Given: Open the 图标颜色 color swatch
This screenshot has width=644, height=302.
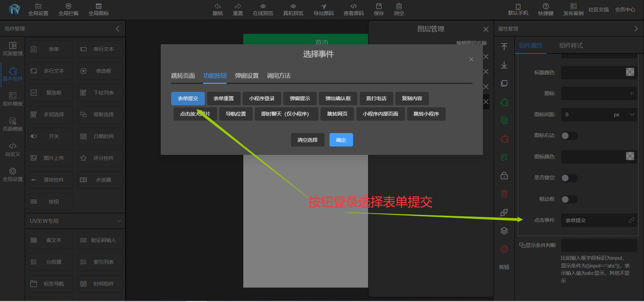Looking at the screenshot, I should tap(630, 156).
